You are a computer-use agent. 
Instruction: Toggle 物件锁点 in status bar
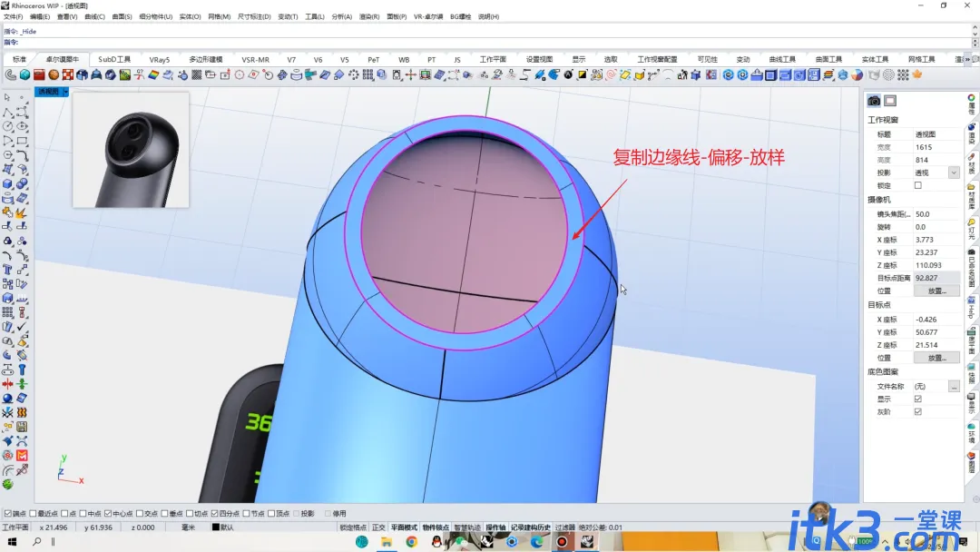click(x=436, y=527)
